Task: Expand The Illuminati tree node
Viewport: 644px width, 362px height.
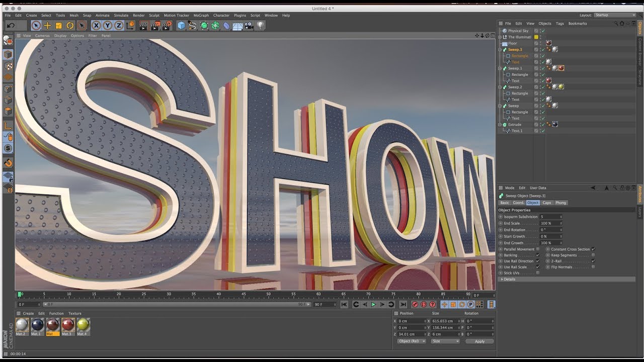Action: pyautogui.click(x=500, y=37)
